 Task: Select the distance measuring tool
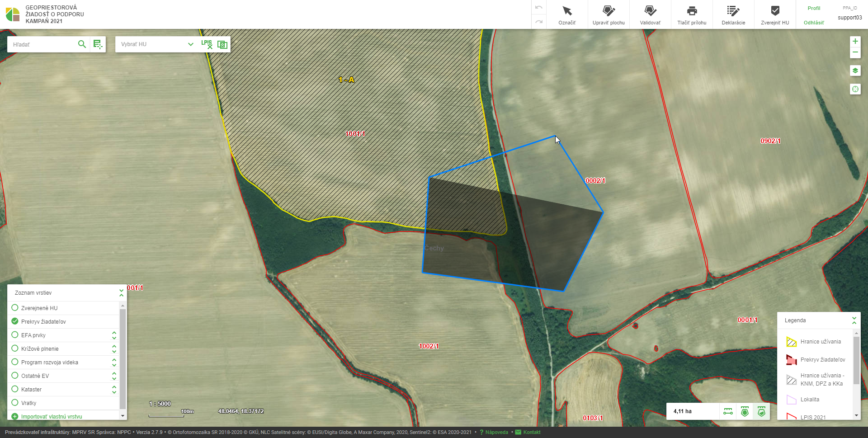click(x=728, y=411)
